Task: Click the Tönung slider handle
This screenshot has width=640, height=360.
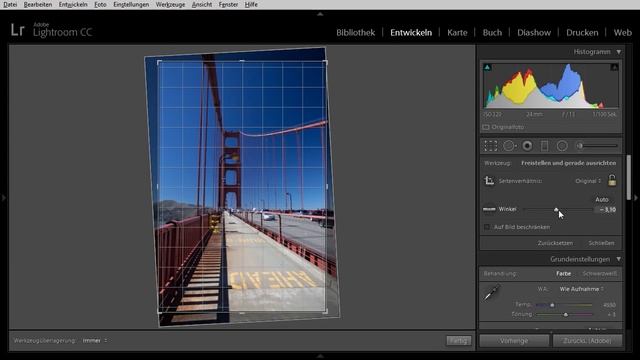Action: (566, 315)
